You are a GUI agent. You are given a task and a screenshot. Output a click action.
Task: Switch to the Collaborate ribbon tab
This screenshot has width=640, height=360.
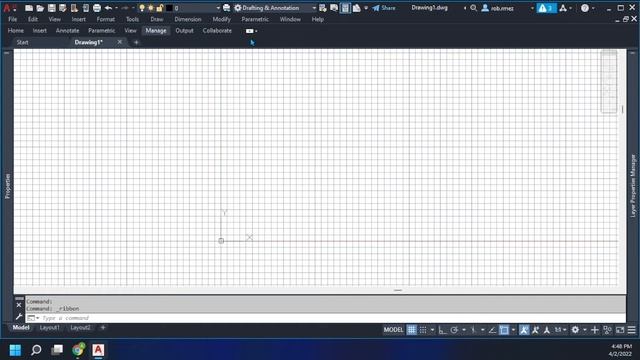pos(217,31)
